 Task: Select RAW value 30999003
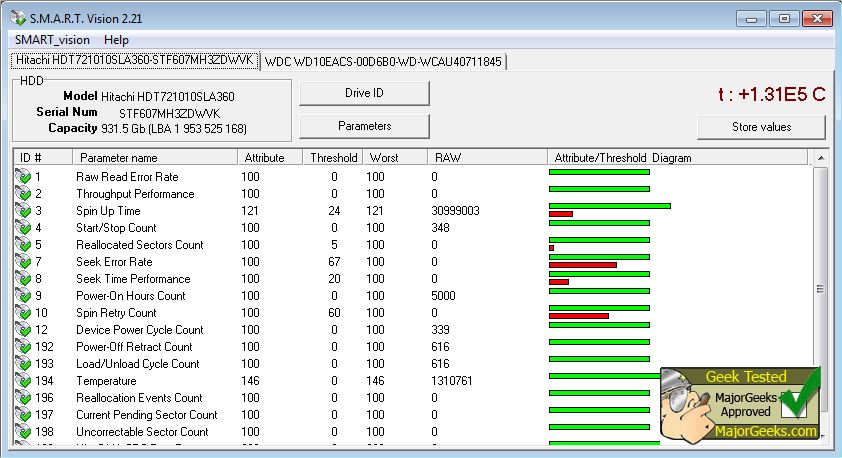455,210
